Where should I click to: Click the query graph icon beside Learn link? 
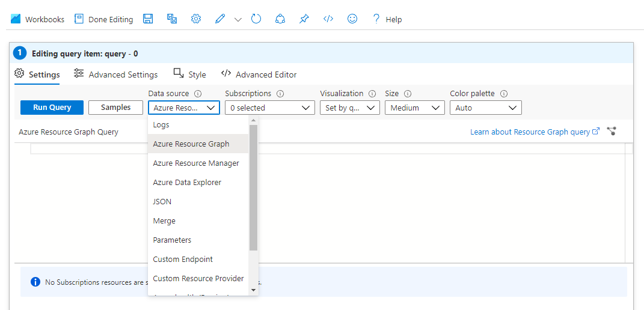click(612, 132)
